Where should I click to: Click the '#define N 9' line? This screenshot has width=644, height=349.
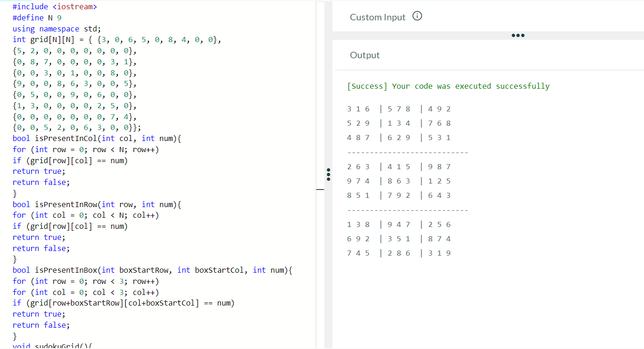37,18
